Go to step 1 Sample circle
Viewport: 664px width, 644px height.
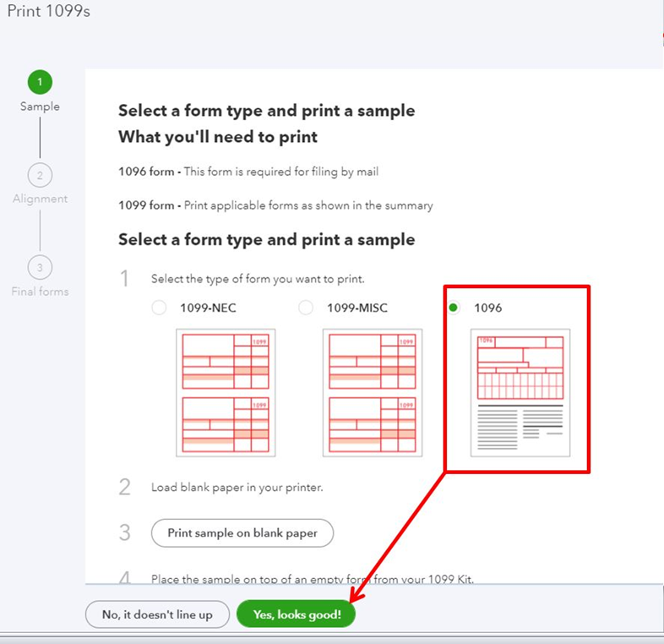40,82
